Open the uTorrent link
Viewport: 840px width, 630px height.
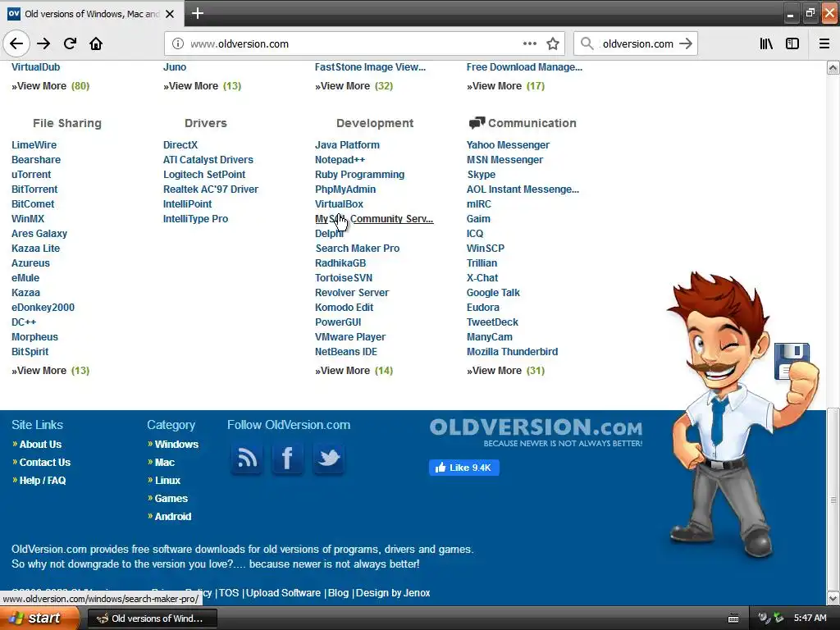click(x=31, y=175)
